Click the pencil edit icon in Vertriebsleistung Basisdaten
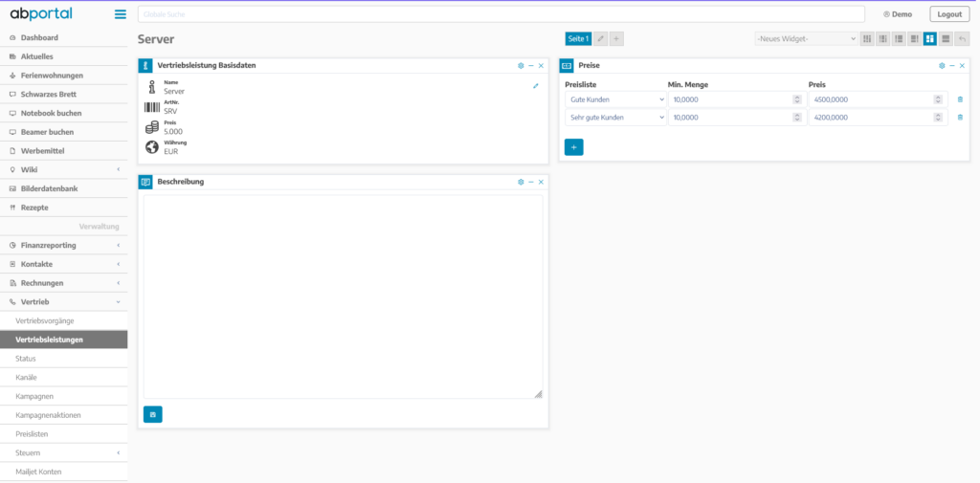This screenshot has width=980, height=483. click(x=536, y=86)
